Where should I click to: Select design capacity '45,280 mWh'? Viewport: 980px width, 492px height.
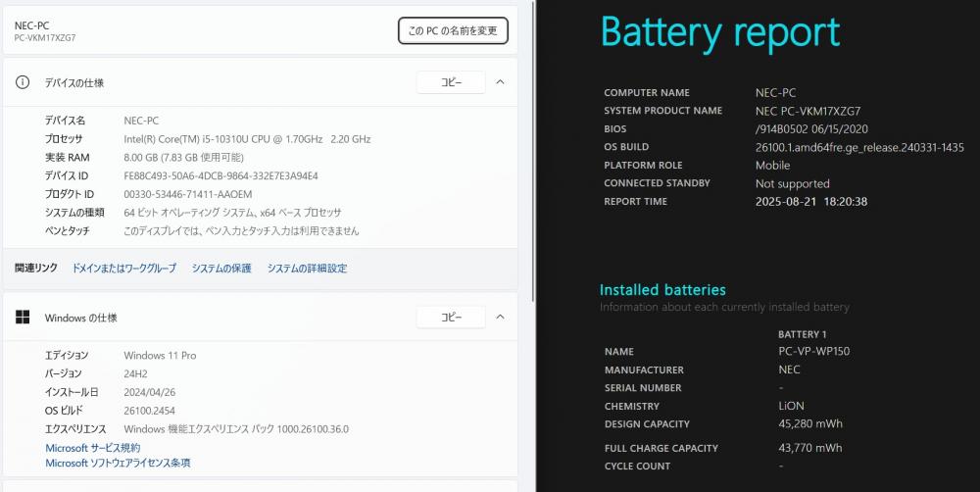[x=810, y=423]
